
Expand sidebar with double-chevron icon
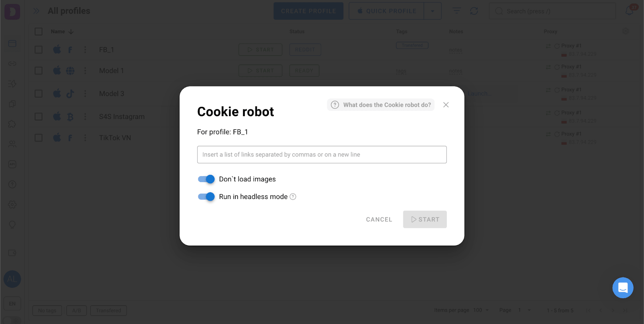pyautogui.click(x=36, y=11)
